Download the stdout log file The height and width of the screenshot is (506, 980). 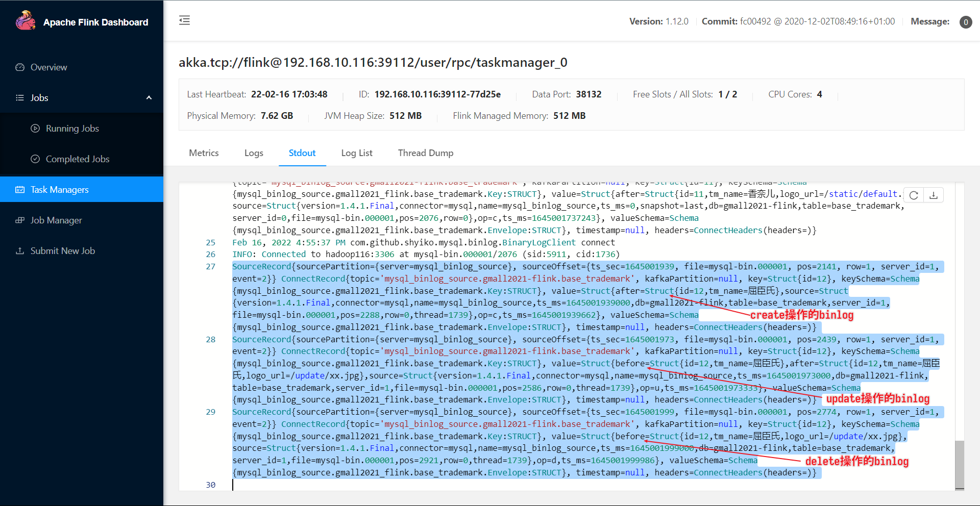934,195
